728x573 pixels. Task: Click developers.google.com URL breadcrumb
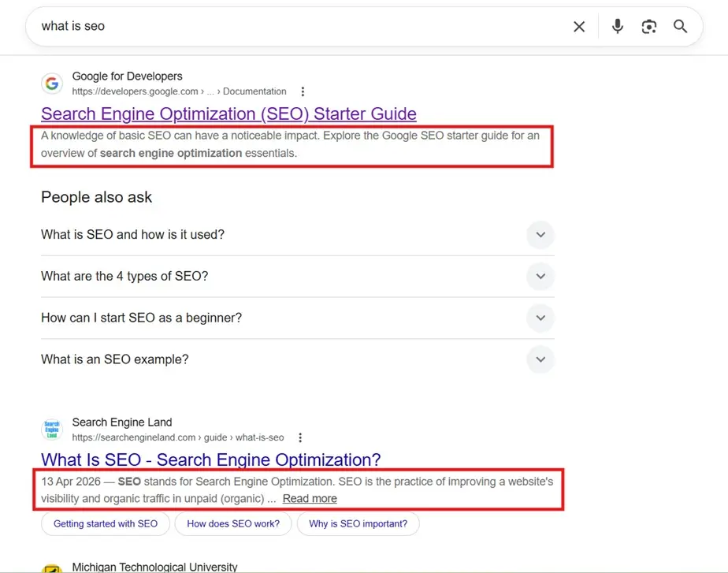tap(179, 91)
